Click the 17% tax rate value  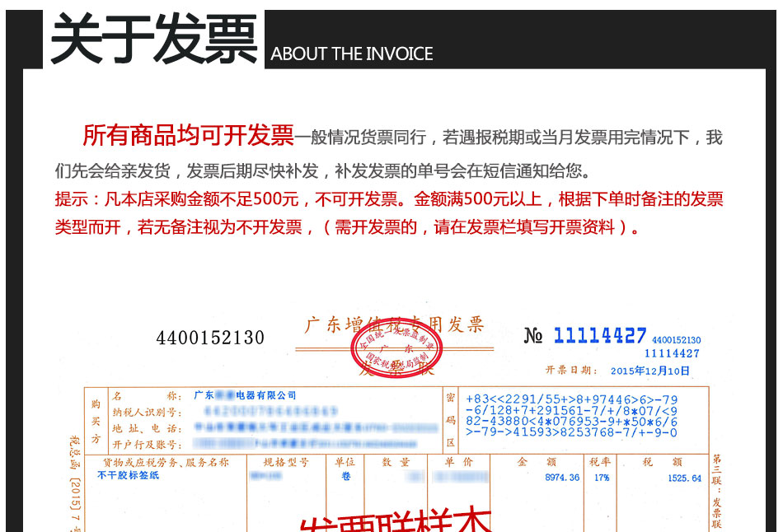click(600, 478)
